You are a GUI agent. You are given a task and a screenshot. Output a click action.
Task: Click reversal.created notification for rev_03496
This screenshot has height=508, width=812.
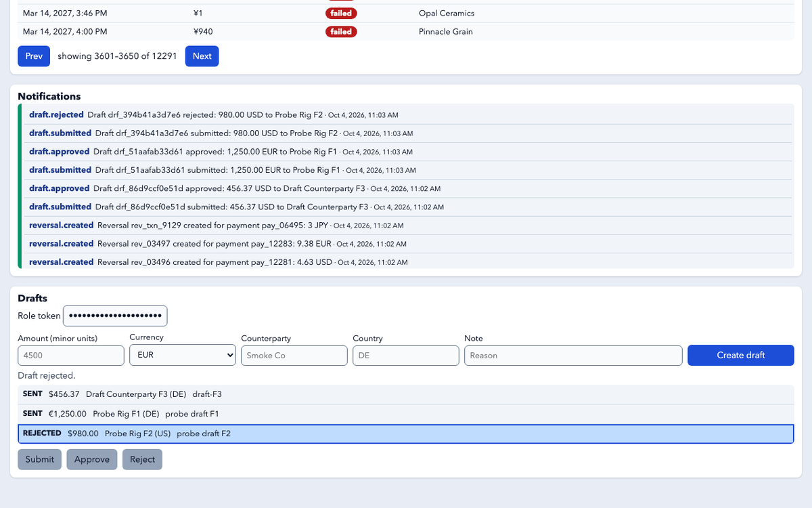[x=408, y=261]
